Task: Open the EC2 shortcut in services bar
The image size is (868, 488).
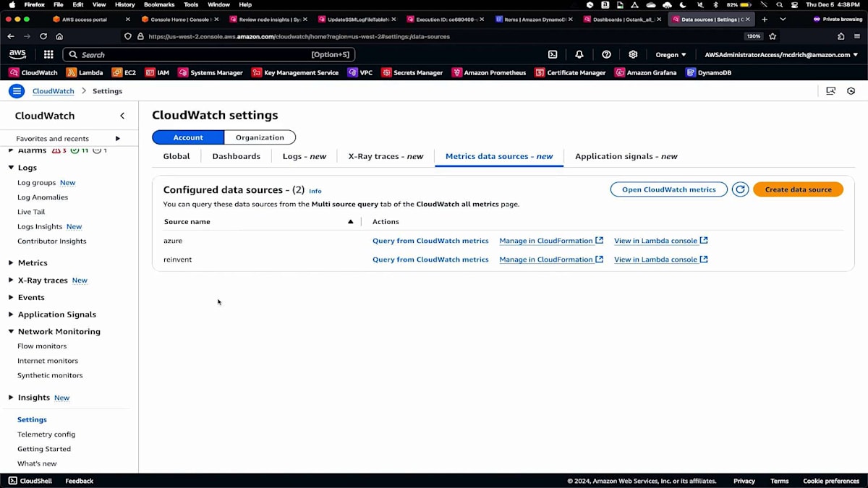Action: 124,72
